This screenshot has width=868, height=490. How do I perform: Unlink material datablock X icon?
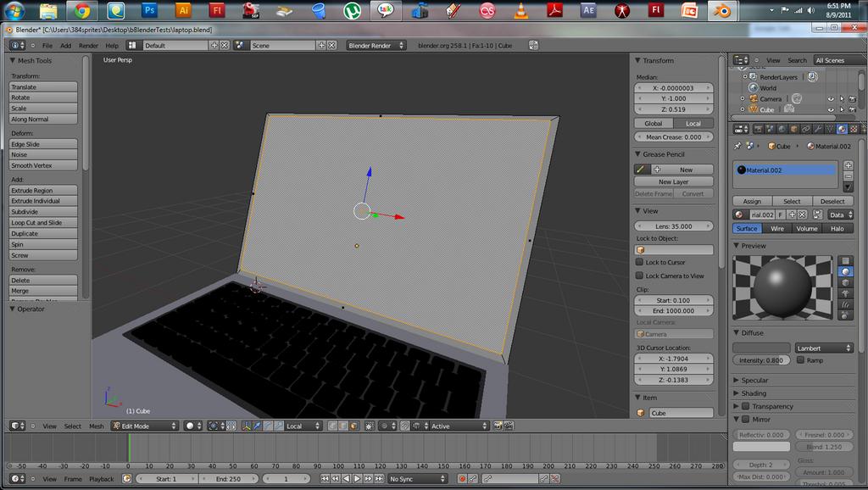[x=802, y=214]
